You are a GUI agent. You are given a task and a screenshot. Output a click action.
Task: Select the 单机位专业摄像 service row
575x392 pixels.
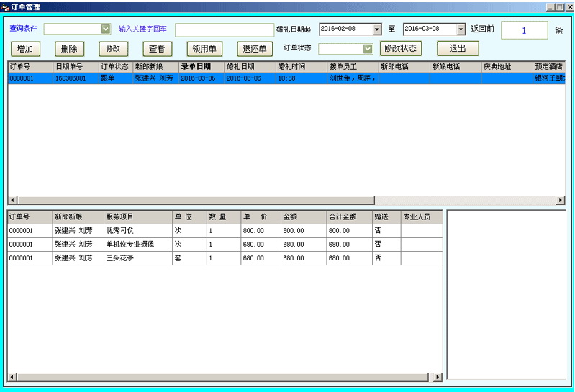[x=225, y=245]
